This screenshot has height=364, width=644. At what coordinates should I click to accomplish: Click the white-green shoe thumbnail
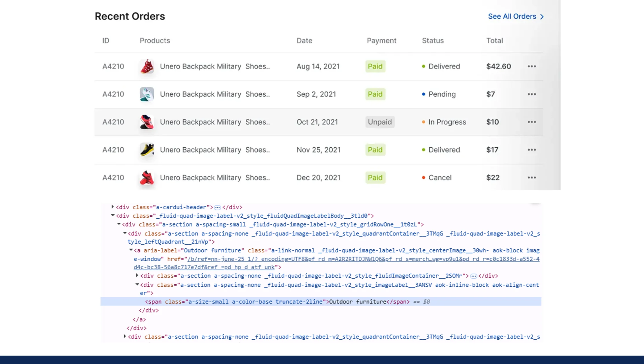147,94
